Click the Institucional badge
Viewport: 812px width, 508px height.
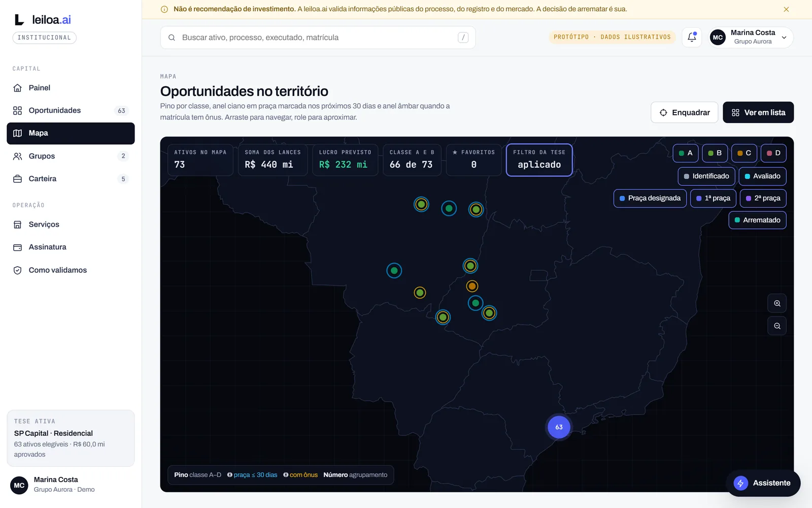point(44,38)
